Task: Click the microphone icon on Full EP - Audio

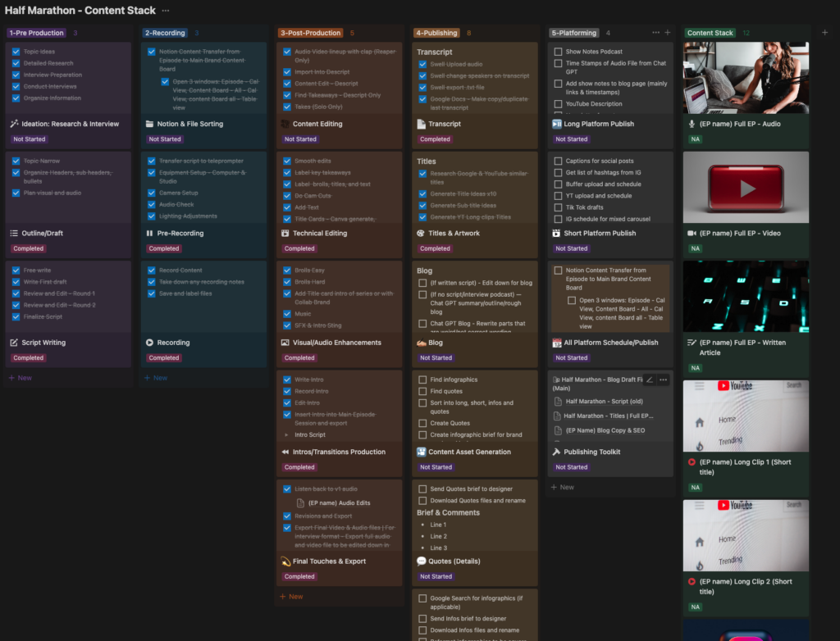Action: click(692, 125)
